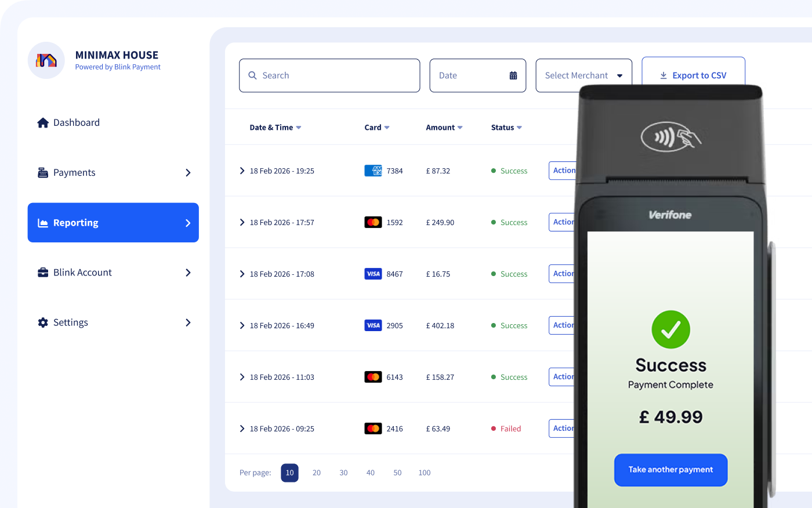Open the Reporting menu item
This screenshot has height=508, width=812.
113,223
